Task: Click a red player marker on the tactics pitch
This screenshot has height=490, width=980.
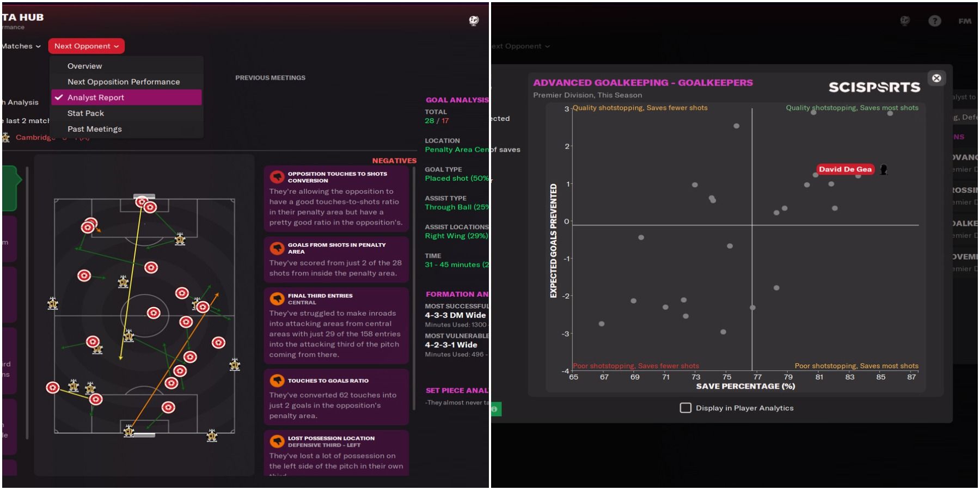Action: click(x=154, y=313)
